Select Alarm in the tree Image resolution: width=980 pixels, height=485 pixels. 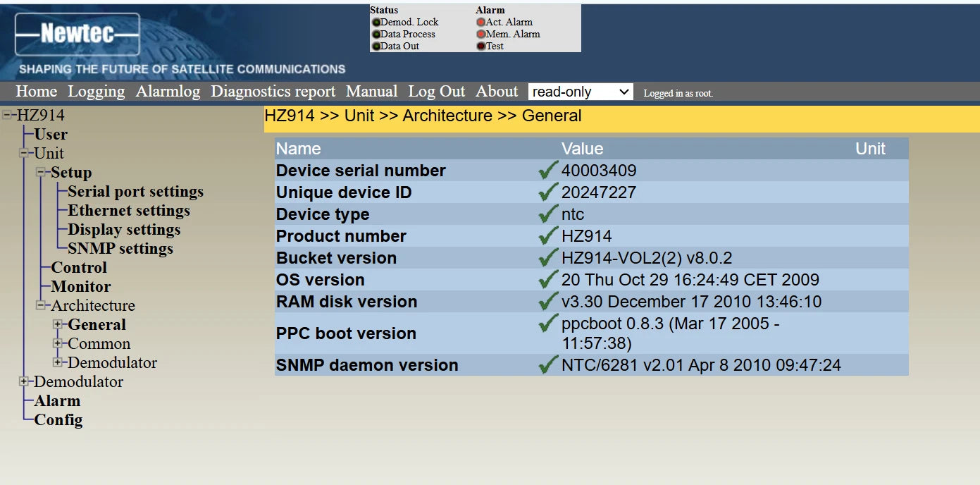(57, 400)
